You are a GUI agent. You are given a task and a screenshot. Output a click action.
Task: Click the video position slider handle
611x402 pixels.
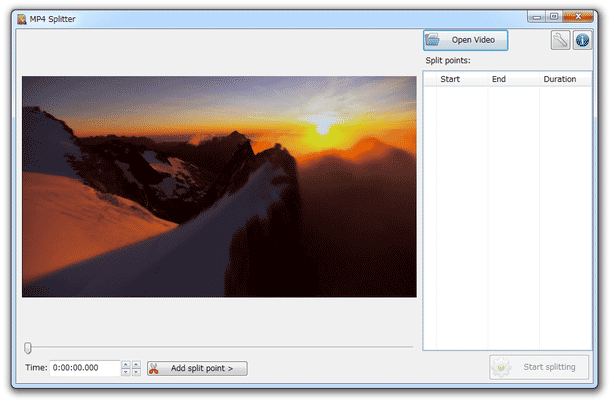click(x=28, y=348)
